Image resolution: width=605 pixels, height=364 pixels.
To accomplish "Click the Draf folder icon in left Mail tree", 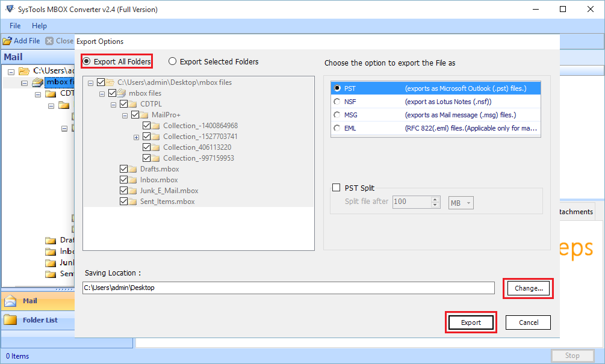I will click(x=51, y=241).
